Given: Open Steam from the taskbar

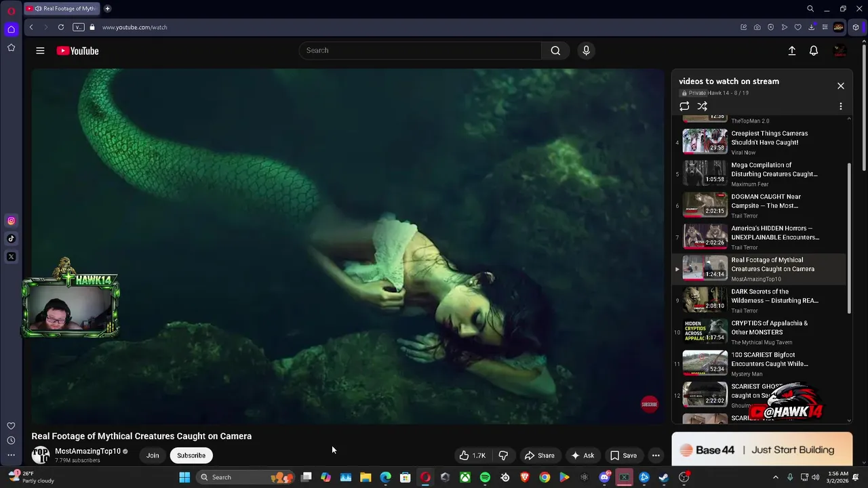Looking at the screenshot, I should (x=664, y=477).
